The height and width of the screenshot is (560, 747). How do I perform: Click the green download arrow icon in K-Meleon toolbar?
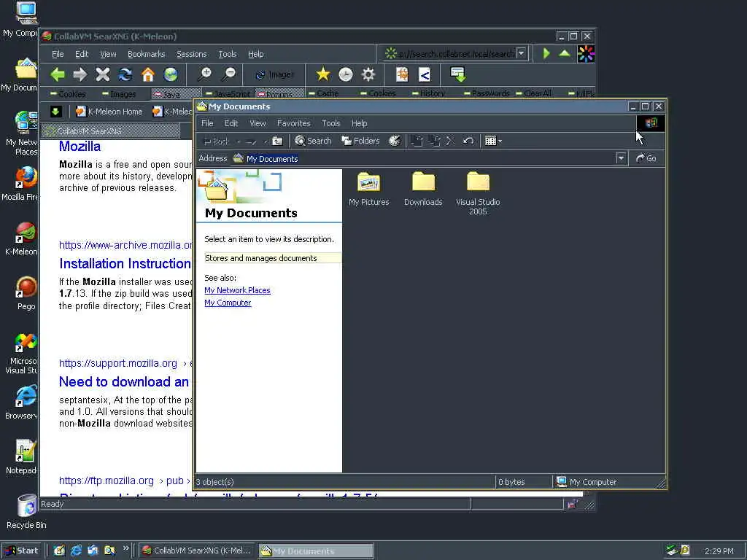pyautogui.click(x=458, y=74)
